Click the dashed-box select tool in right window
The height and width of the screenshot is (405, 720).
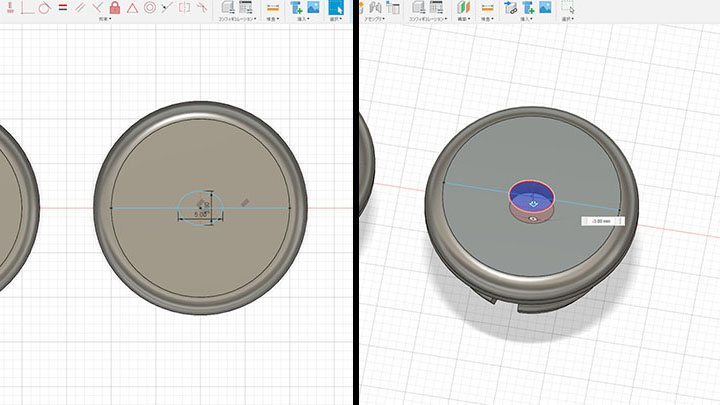pos(568,7)
